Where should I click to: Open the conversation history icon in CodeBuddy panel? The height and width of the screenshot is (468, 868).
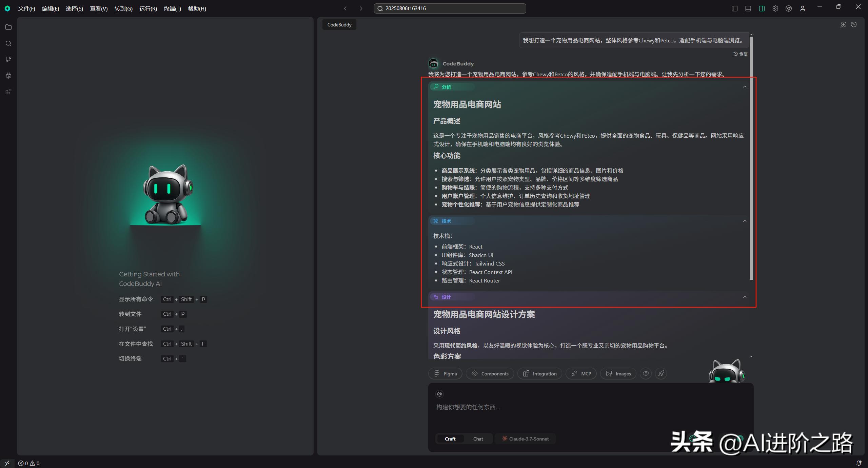854,24
